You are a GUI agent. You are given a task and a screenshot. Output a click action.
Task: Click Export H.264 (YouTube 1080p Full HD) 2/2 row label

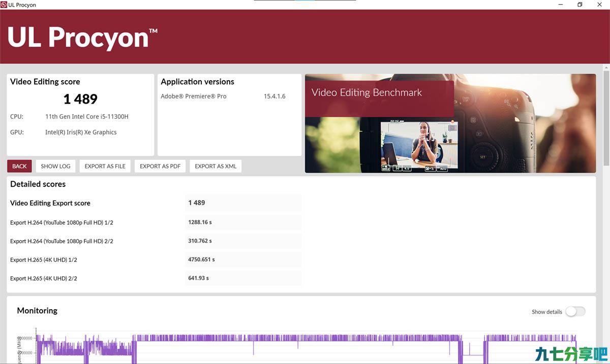click(62, 241)
